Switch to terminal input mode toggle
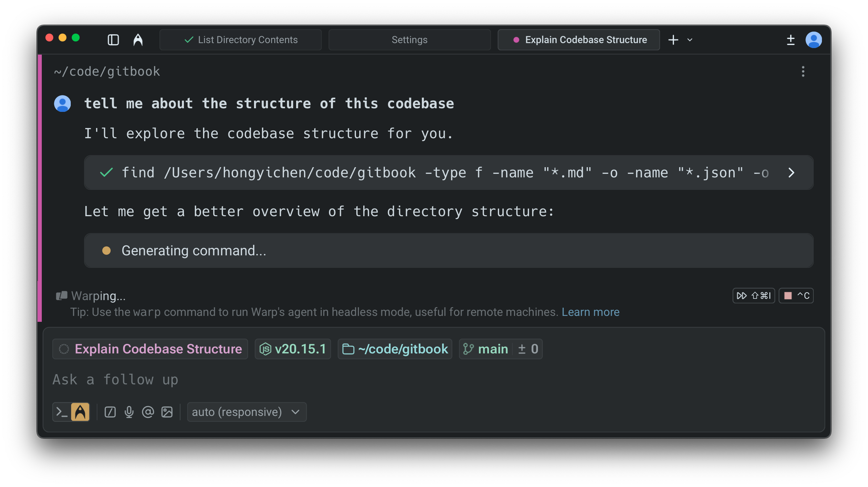The height and width of the screenshot is (487, 868). [x=62, y=412]
